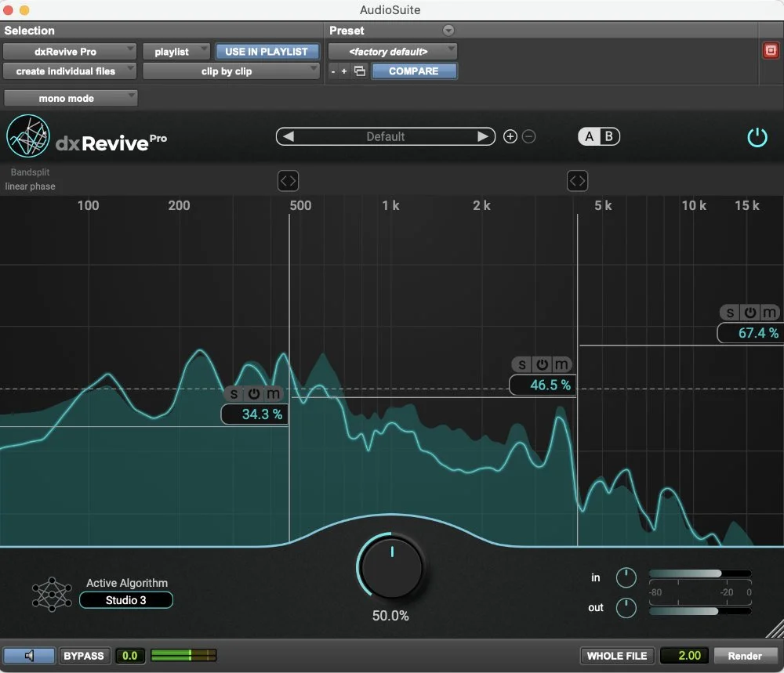Click the resize grip at bottom corner
Screen dimensions: 784x673
775,628
